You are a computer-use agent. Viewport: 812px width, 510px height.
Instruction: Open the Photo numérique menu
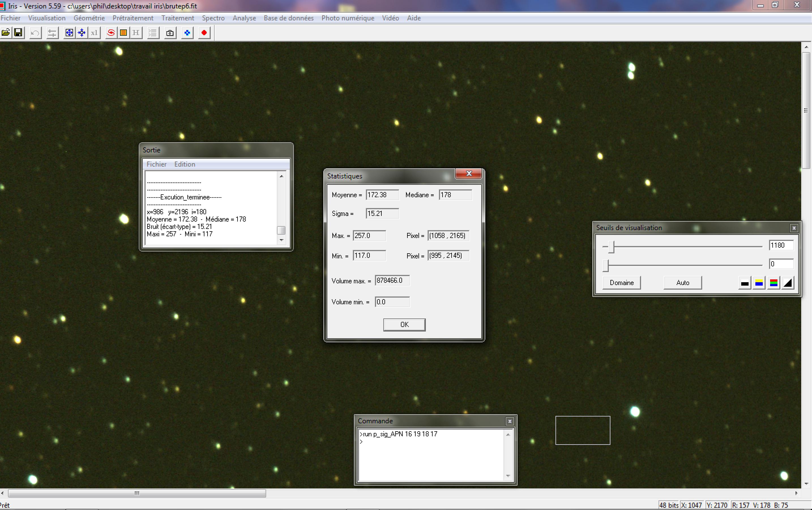pos(347,18)
